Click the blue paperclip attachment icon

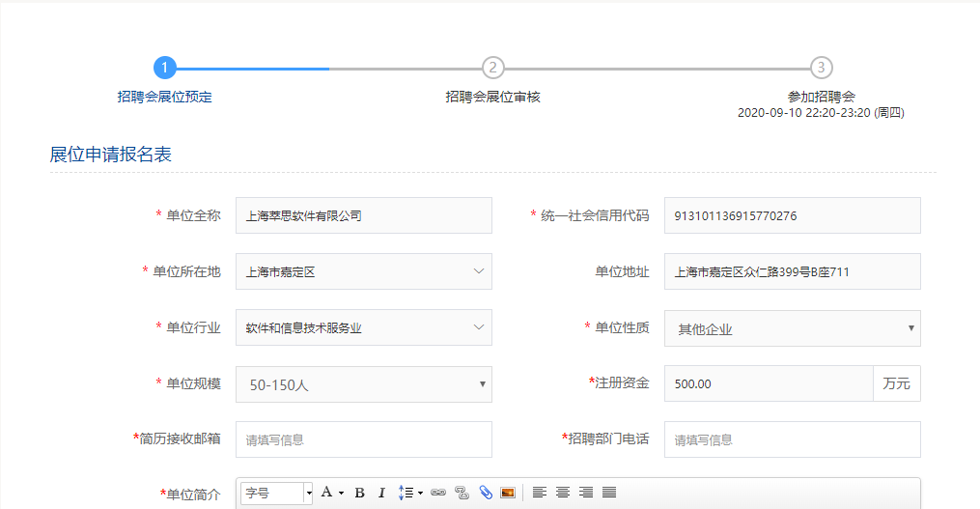point(486,493)
